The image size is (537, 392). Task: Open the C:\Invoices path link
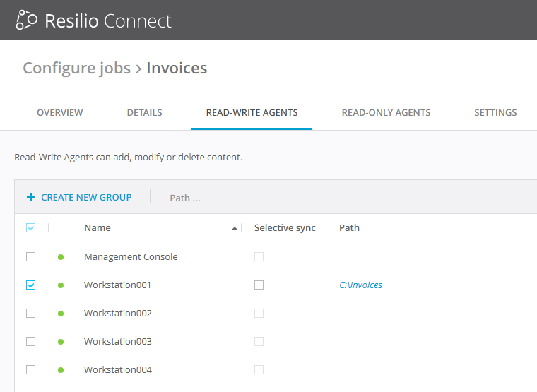[360, 285]
